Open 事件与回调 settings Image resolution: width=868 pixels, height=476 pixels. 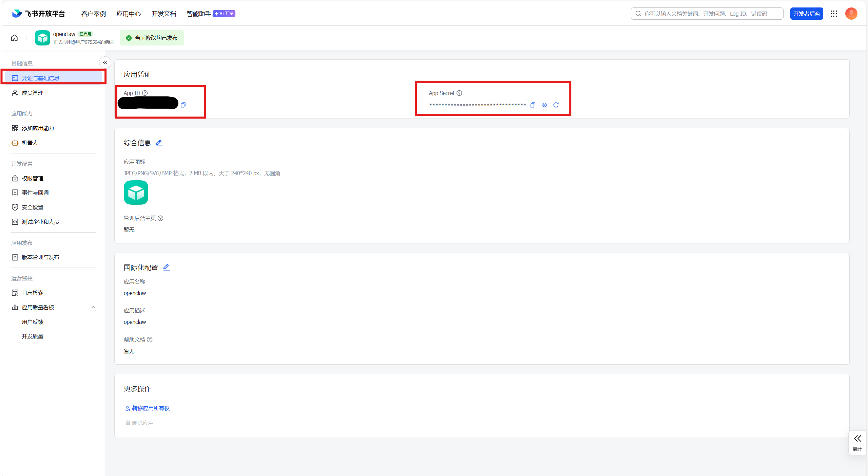pos(35,193)
